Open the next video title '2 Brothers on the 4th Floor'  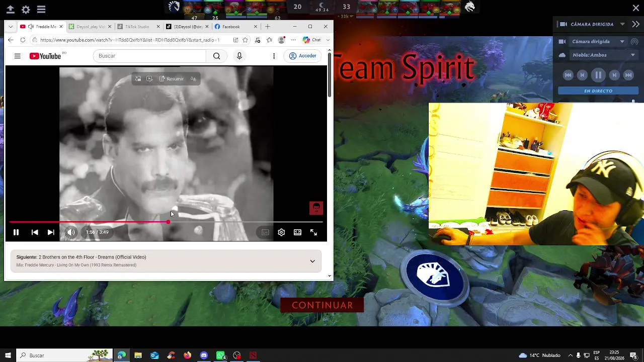tap(92, 257)
